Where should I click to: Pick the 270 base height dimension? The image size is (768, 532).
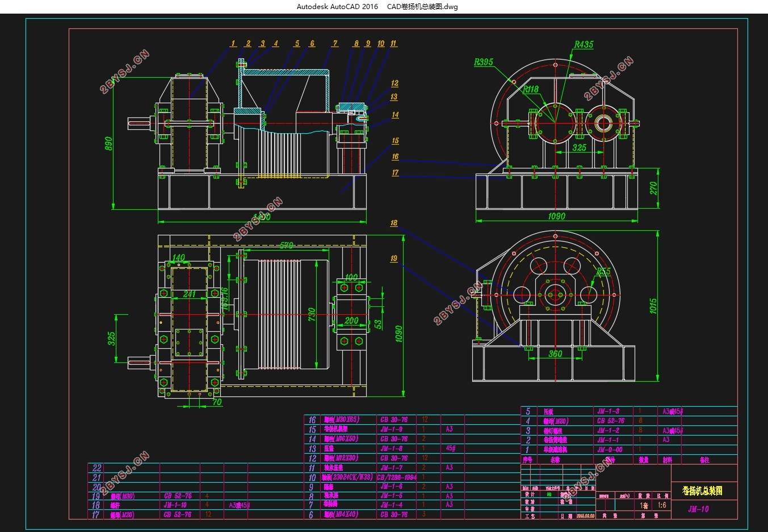coord(654,188)
